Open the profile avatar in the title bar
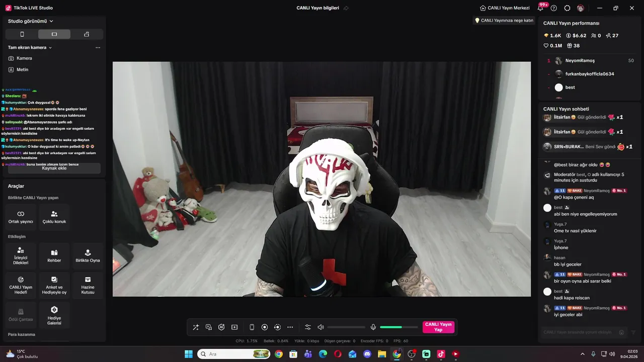Screen dimensions: 644x362 [581, 8]
